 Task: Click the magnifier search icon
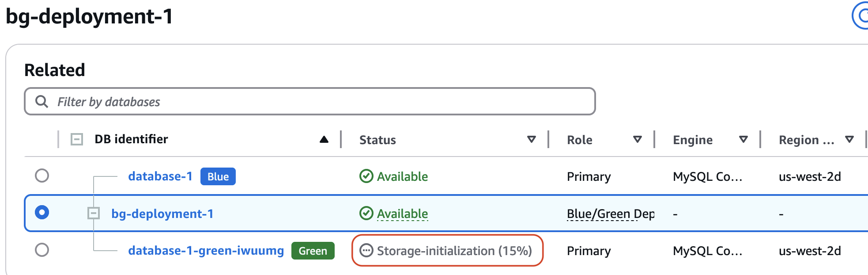coord(42,102)
